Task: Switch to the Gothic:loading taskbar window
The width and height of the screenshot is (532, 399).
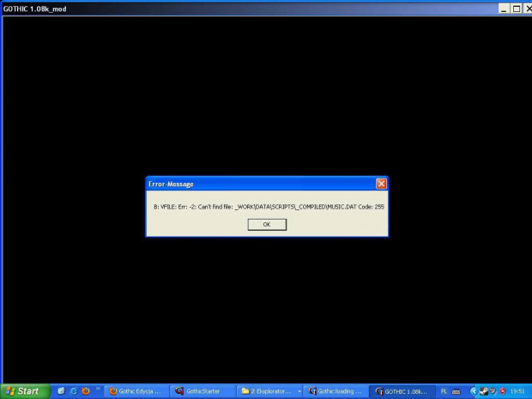Action: 336,391
